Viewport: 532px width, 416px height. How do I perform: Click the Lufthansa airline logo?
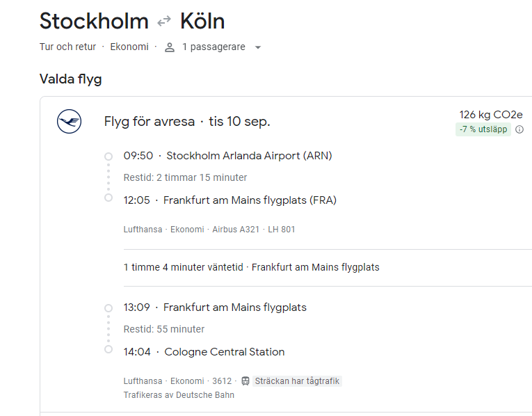tap(70, 122)
